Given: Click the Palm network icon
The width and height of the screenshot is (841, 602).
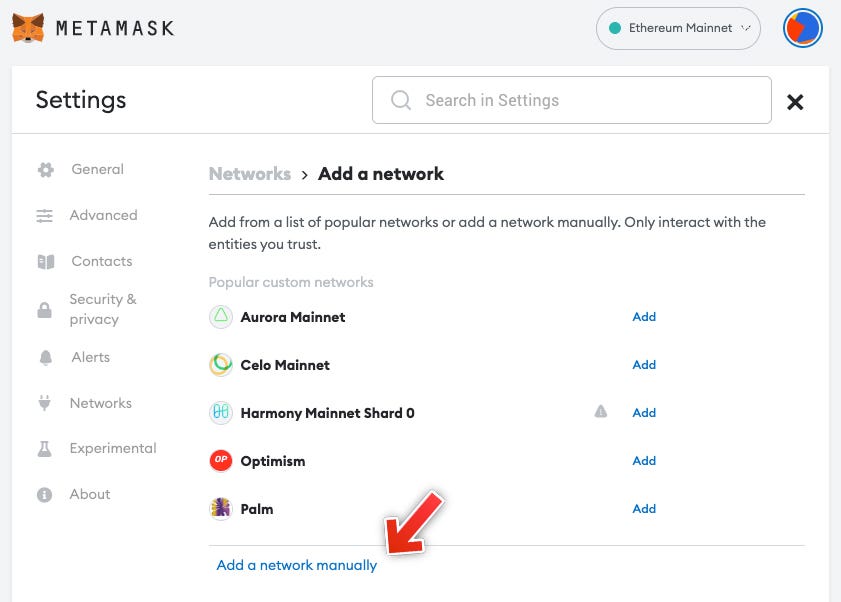Looking at the screenshot, I should [x=220, y=508].
